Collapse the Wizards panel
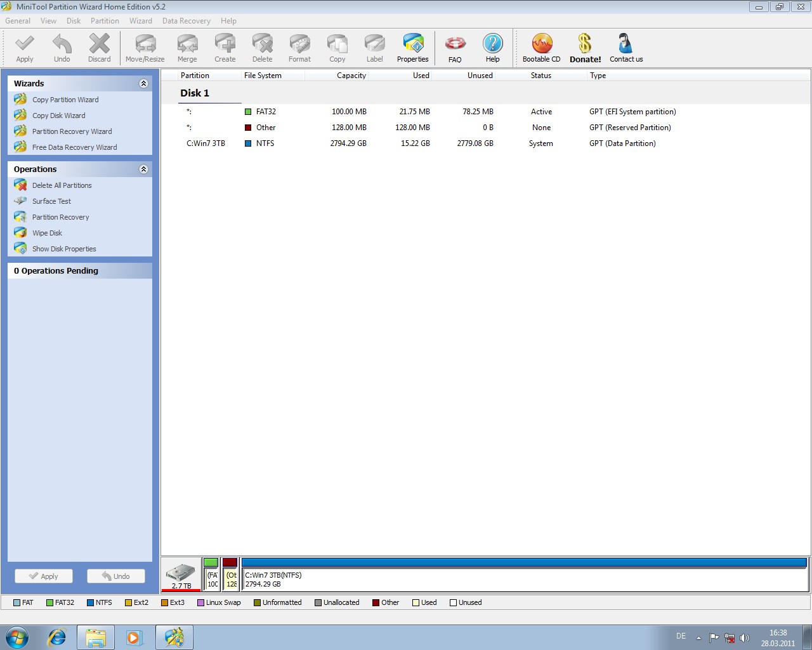Screen dimensions: 812x650 click(143, 83)
